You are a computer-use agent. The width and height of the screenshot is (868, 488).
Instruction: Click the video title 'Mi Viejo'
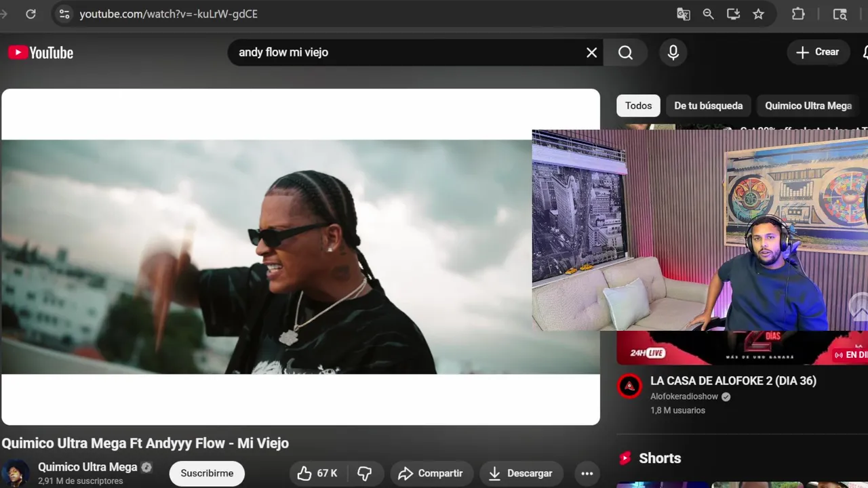pyautogui.click(x=145, y=443)
